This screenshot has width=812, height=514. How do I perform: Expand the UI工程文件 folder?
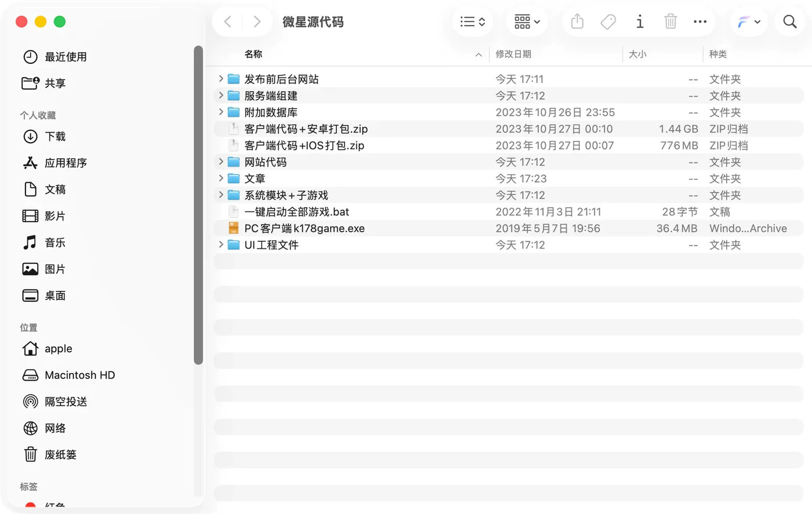click(221, 245)
